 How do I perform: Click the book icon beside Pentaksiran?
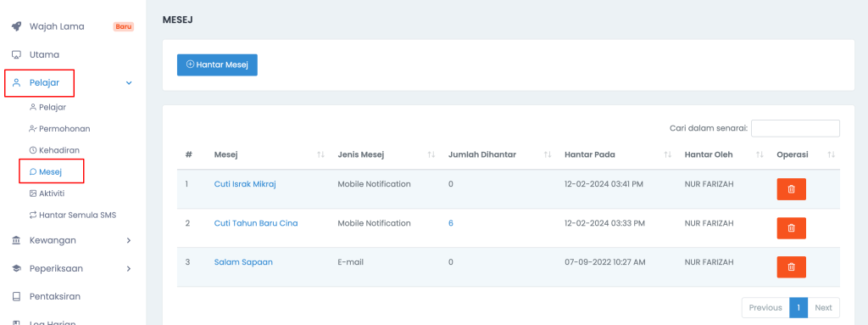17,297
